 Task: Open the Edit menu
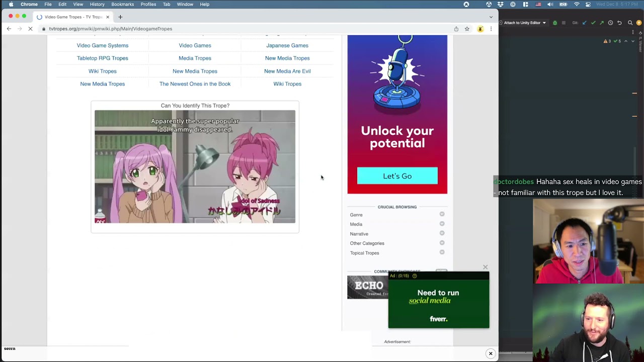[62, 4]
